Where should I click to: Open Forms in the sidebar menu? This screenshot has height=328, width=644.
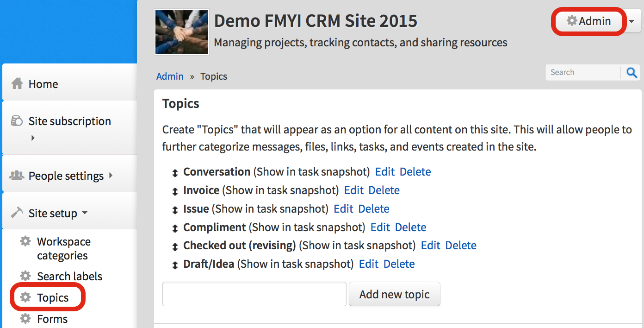click(52, 319)
